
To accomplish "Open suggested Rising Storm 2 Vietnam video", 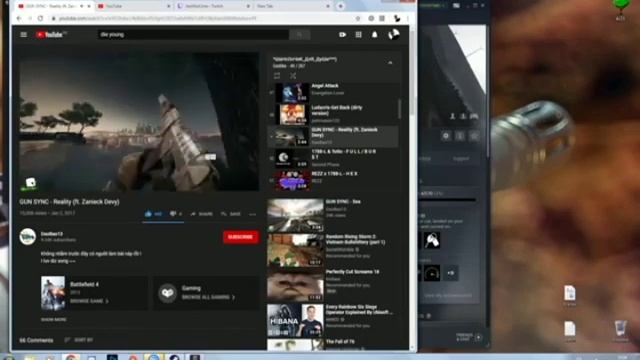I will (x=333, y=250).
